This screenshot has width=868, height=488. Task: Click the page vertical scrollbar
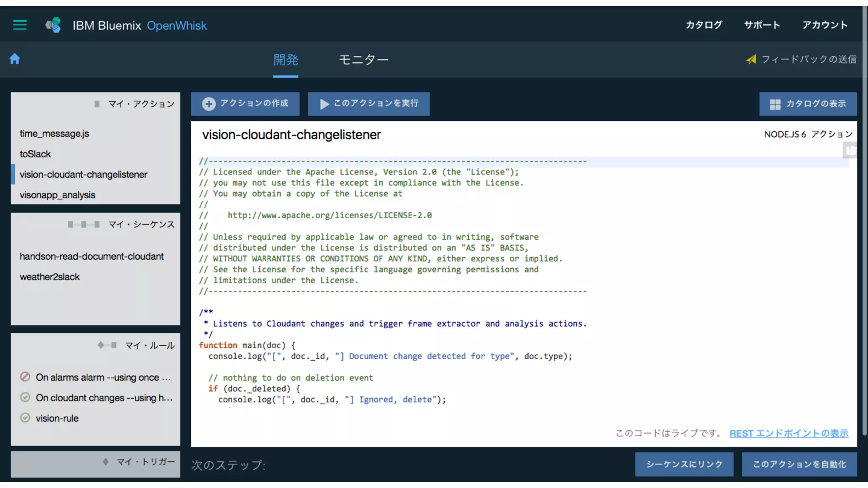pos(865,220)
